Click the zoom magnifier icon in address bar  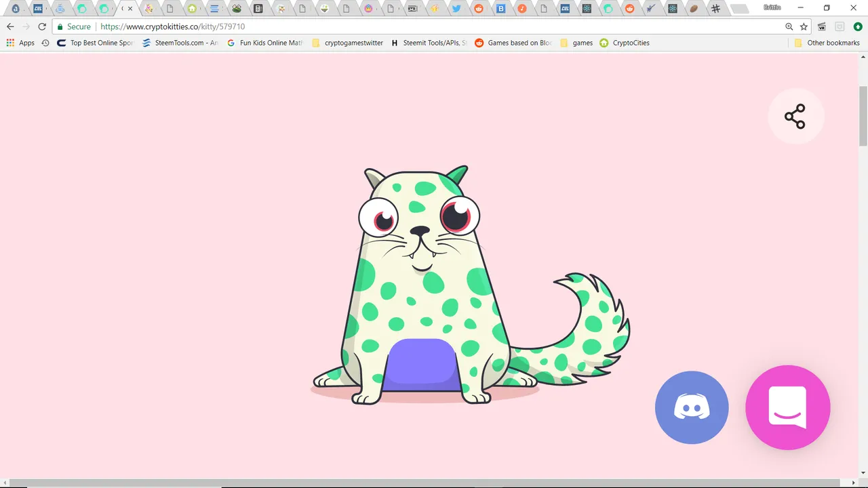(x=789, y=26)
